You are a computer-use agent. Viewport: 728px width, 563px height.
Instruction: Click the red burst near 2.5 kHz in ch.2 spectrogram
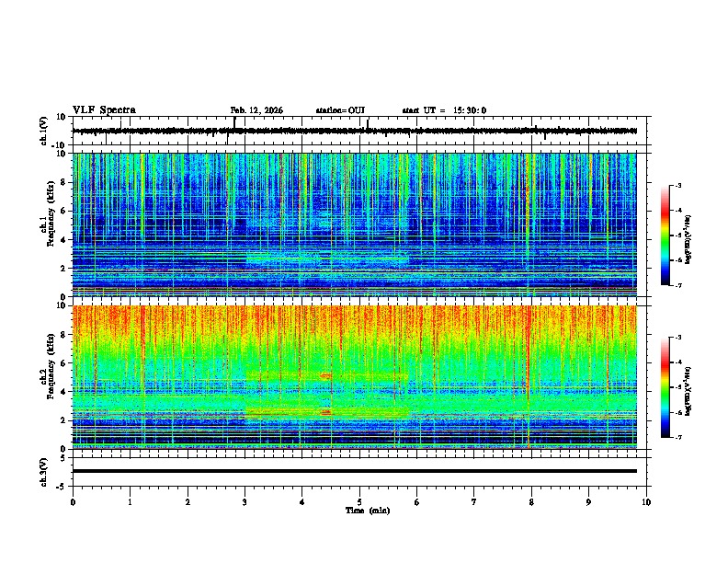[x=326, y=412]
